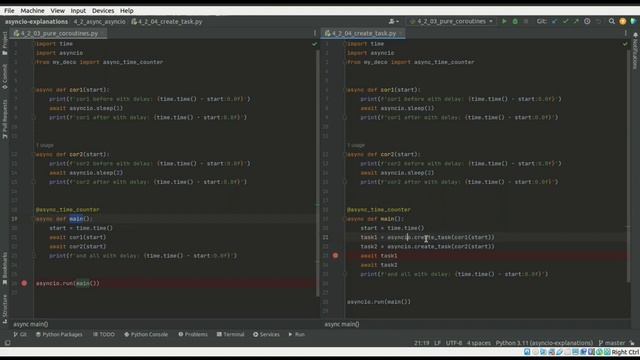This screenshot has height=360, width=640.
Task: Click the Stop process icon
Action: pos(526,21)
